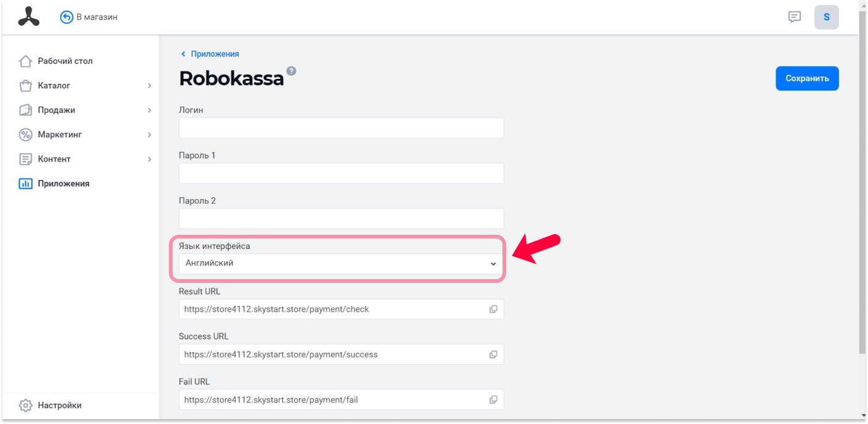The width and height of the screenshot is (868, 424).
Task: Click the Язык интерфейса label
Action: 215,246
